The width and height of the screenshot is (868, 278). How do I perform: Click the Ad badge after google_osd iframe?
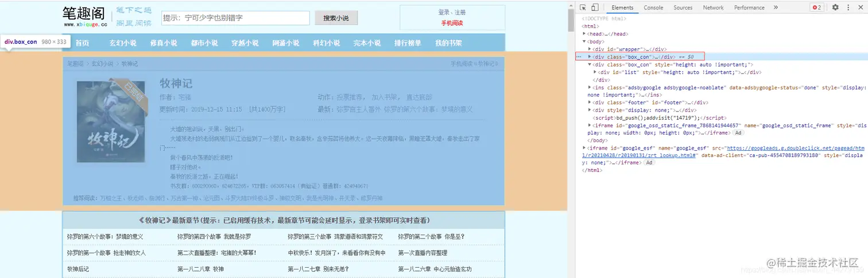[x=739, y=132]
